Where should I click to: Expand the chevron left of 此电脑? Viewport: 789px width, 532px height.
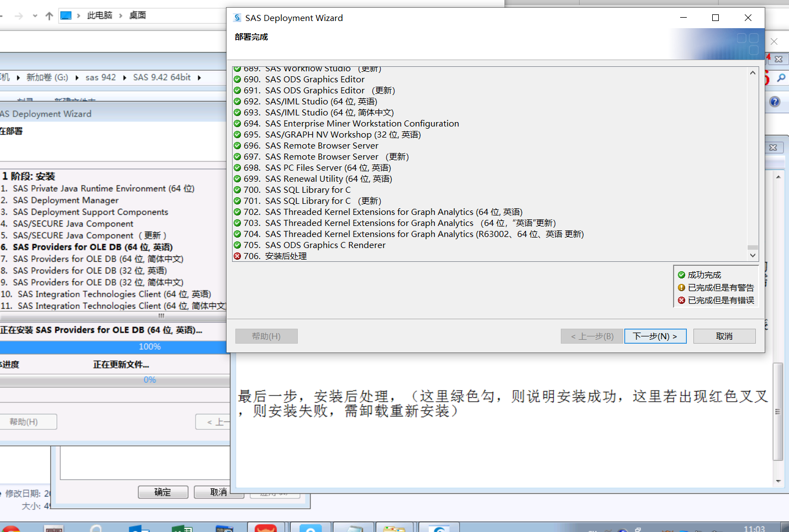[78, 15]
